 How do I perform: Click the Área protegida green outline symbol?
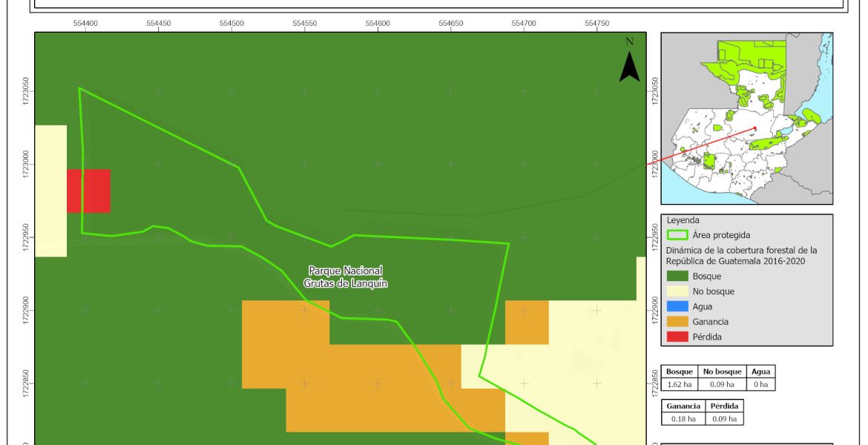[x=677, y=235]
